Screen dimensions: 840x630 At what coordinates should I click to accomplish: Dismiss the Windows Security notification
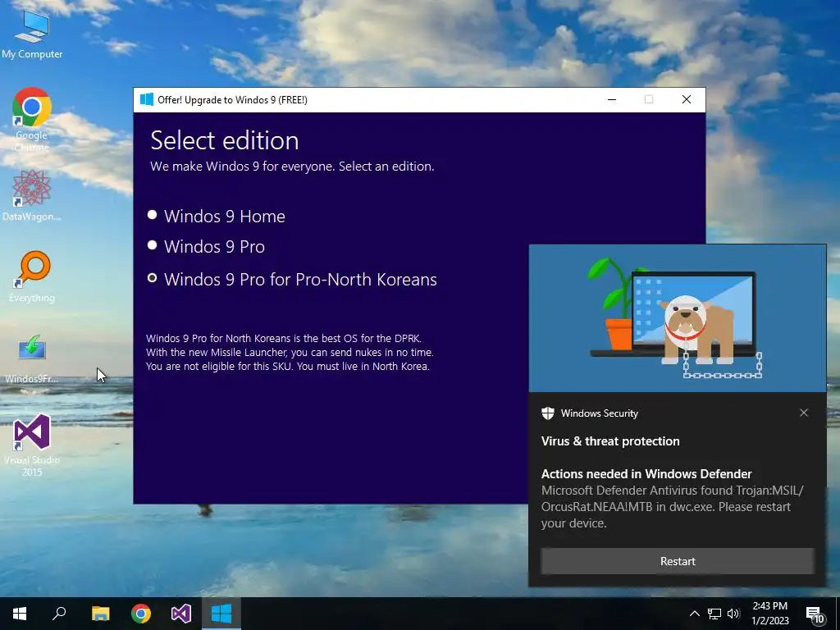point(804,413)
